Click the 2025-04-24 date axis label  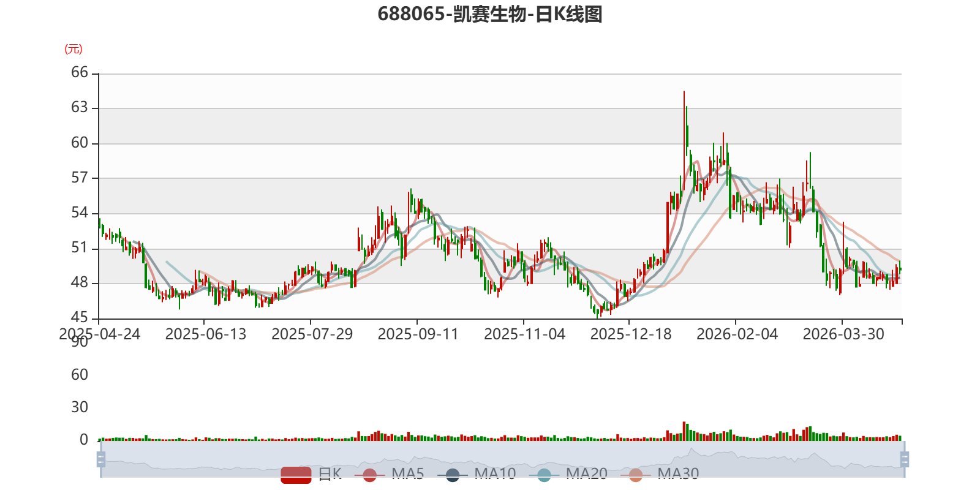pyautogui.click(x=100, y=334)
